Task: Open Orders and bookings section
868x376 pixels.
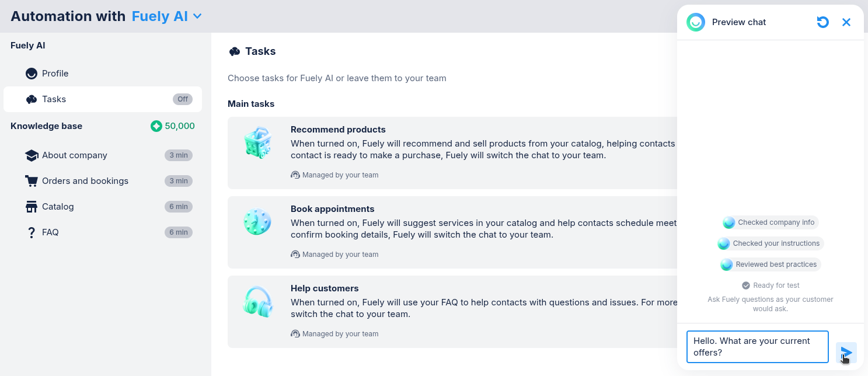Action: coord(85,181)
